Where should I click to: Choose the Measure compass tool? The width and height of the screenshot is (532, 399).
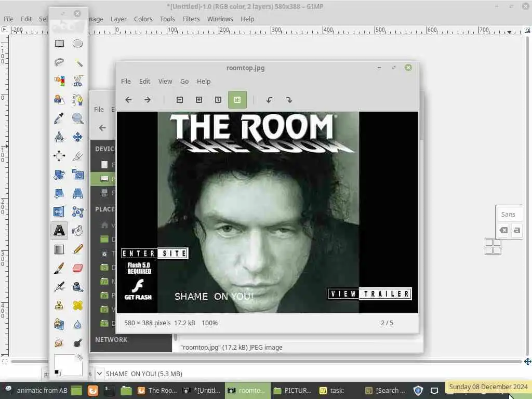(59, 137)
